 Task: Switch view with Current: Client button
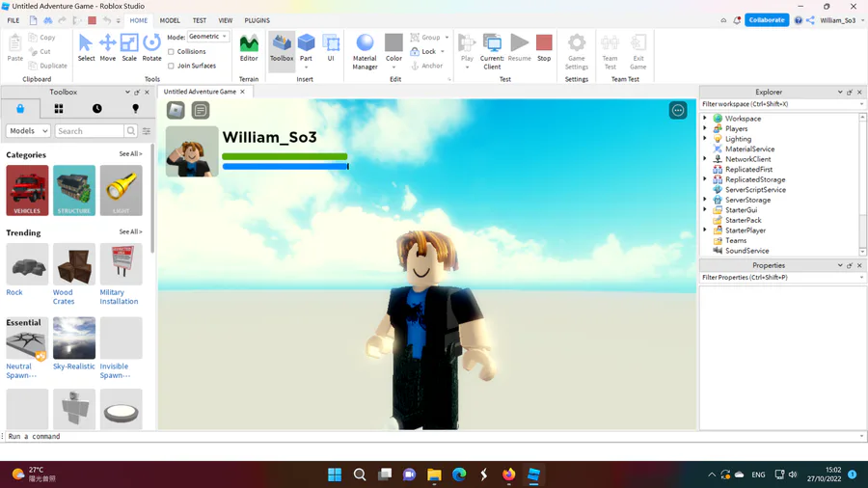[492, 51]
